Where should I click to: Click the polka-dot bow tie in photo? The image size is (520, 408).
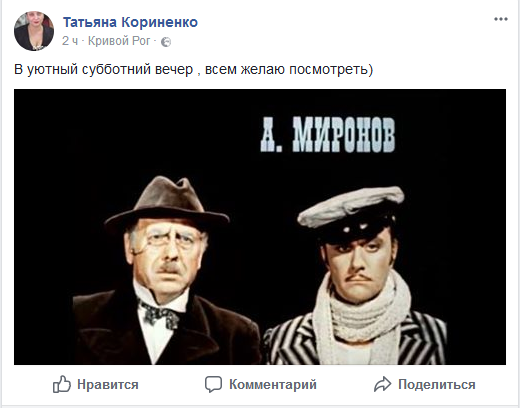(159, 314)
